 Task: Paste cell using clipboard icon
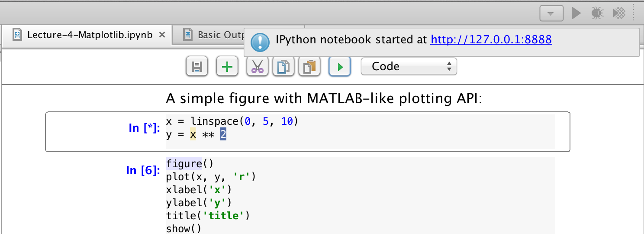pyautogui.click(x=309, y=67)
